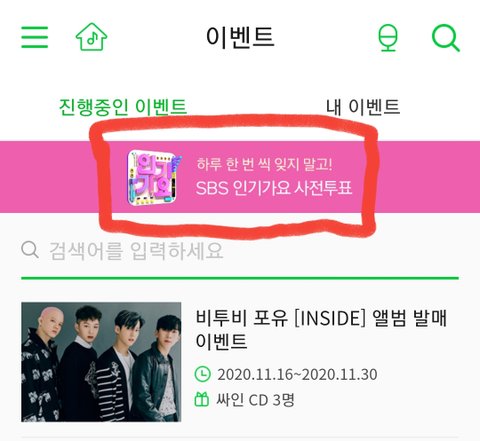Image resolution: width=480 pixels, height=441 pixels.
Task: Click the green divider under search field
Action: point(240,278)
